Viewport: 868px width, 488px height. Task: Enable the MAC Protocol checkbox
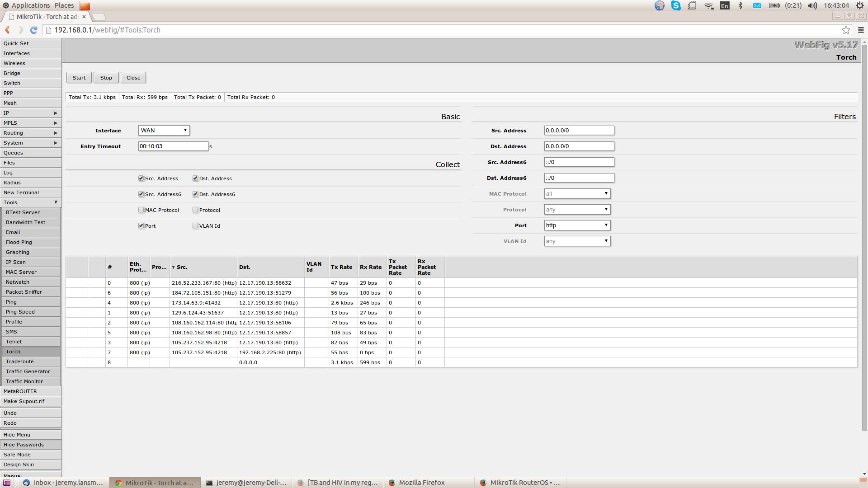141,210
